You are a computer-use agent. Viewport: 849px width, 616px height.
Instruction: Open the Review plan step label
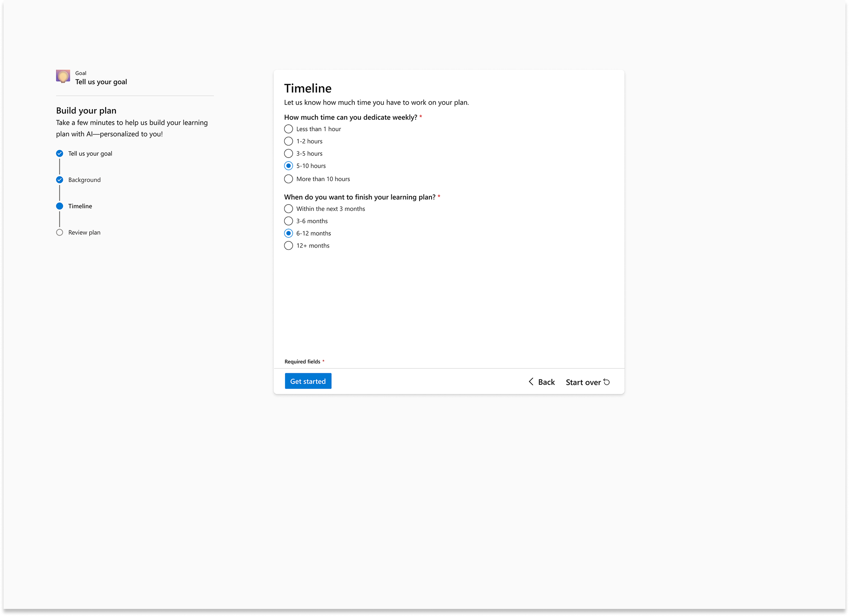pyautogui.click(x=84, y=233)
